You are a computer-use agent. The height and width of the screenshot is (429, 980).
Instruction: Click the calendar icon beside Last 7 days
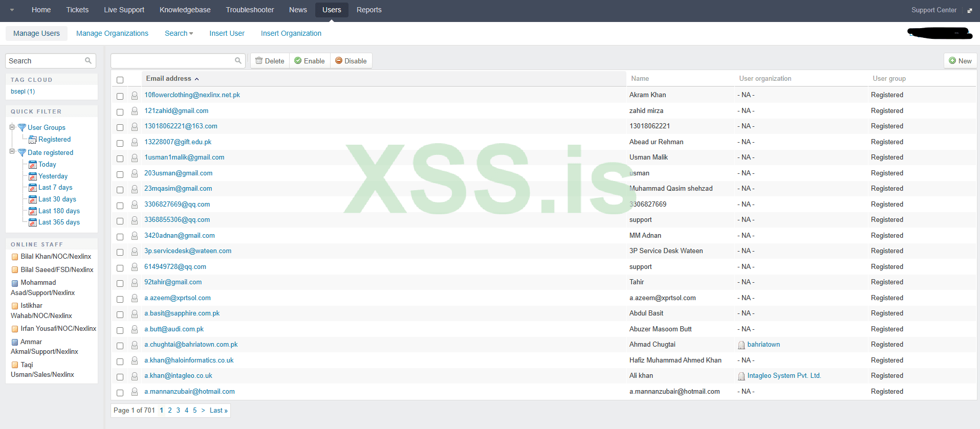point(33,188)
